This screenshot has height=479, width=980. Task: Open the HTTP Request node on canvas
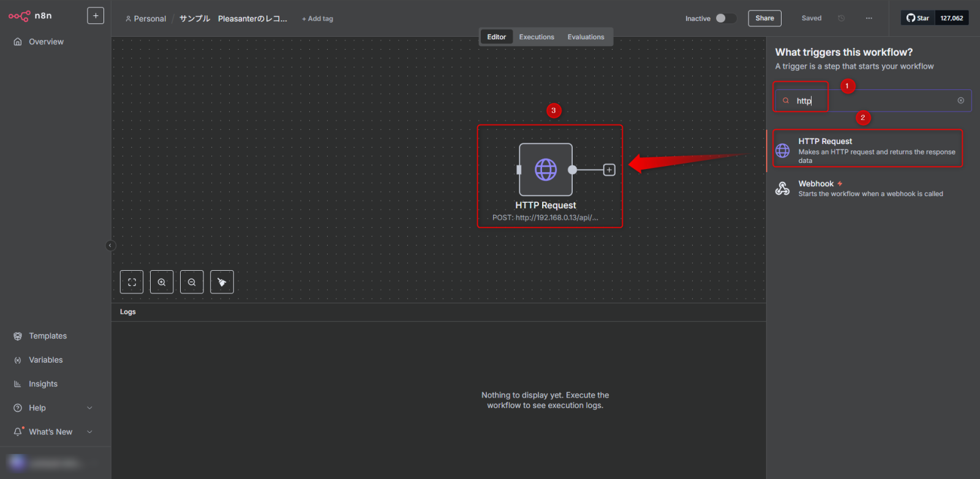click(545, 170)
